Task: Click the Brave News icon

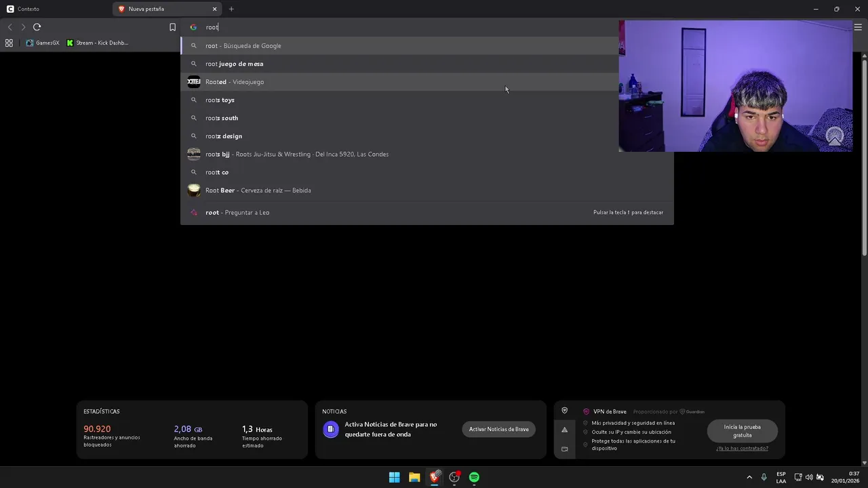Action: click(x=330, y=429)
